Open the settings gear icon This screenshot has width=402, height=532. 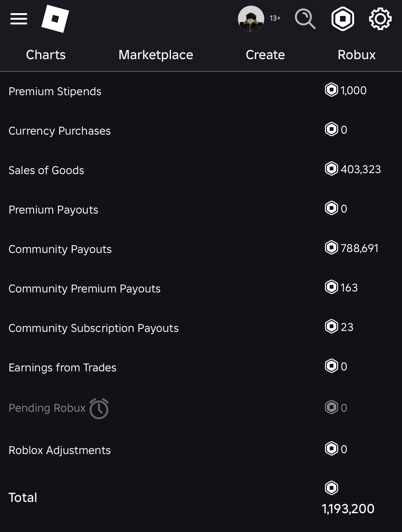click(380, 19)
